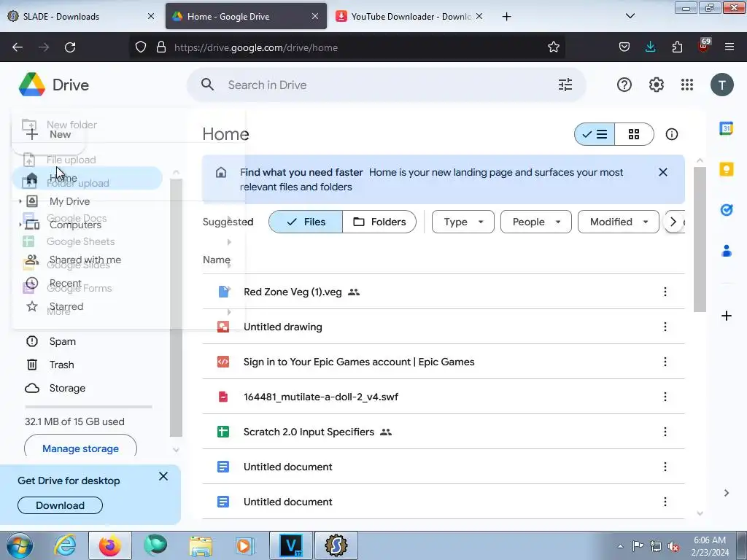747x560 pixels.
Task: Launch Internet Explorer from taskbar
Action: coord(65,545)
